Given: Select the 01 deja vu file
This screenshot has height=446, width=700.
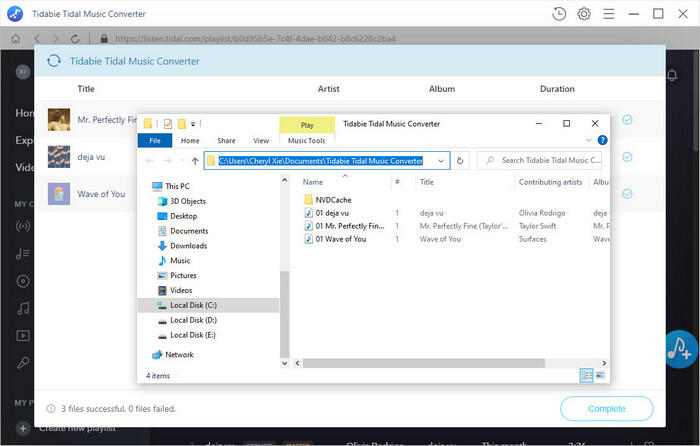Looking at the screenshot, I should point(332,213).
